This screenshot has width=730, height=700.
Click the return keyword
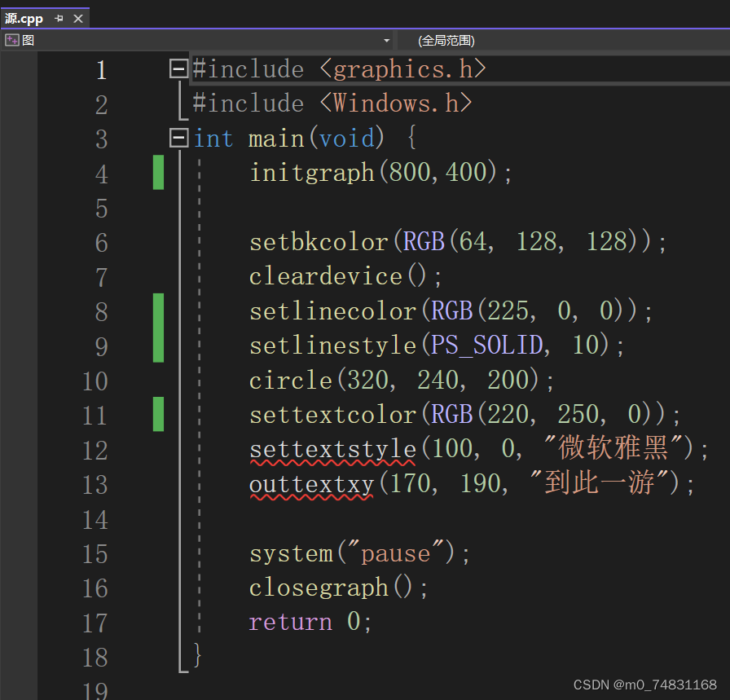291,623
